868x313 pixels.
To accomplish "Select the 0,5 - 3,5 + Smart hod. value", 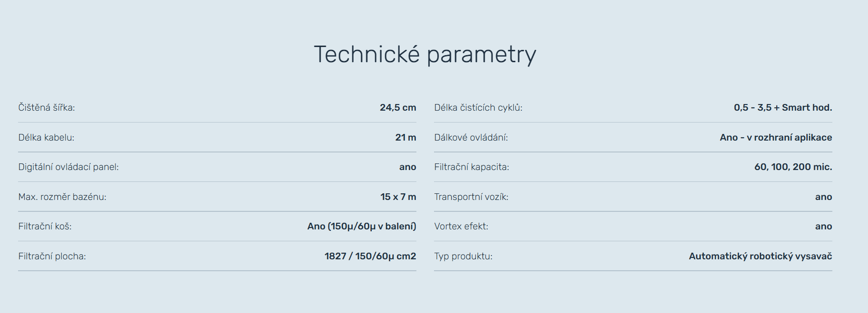I will (x=782, y=108).
